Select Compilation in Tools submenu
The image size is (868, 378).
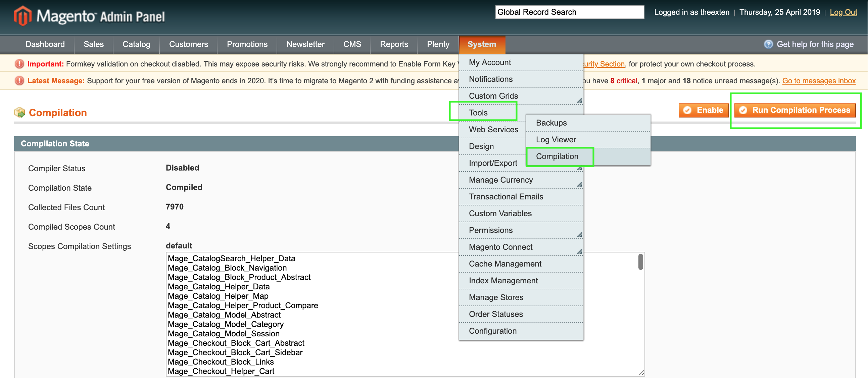tap(588, 157)
